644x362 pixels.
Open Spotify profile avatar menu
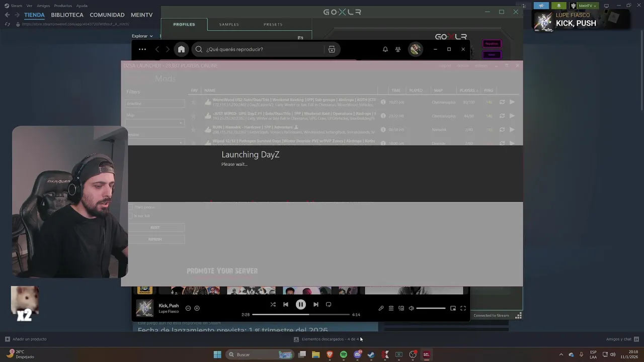(x=415, y=49)
